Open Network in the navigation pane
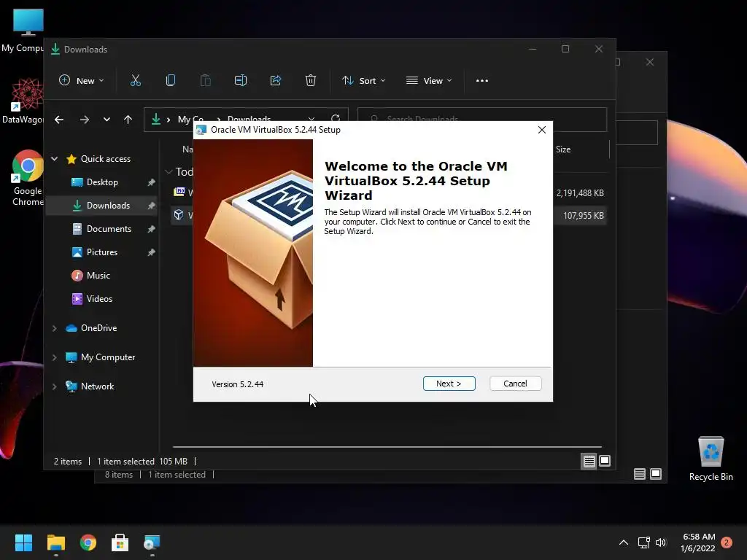 point(97,386)
